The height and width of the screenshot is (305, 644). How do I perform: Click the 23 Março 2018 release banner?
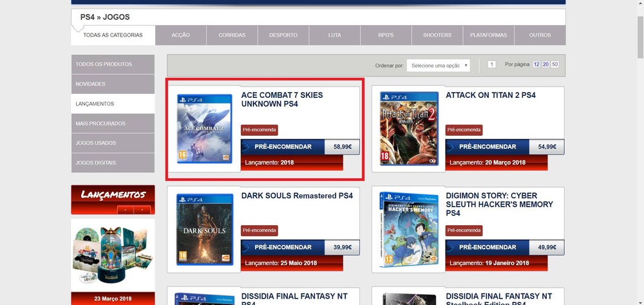coord(113,299)
